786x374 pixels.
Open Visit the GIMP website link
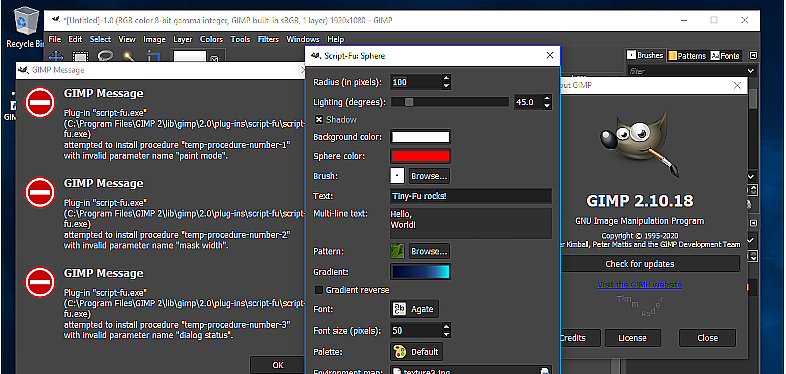[x=640, y=284]
